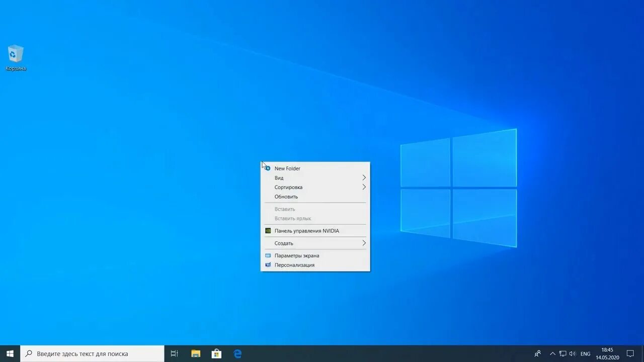
Task: Open the network status tray icon
Action: coord(562,353)
